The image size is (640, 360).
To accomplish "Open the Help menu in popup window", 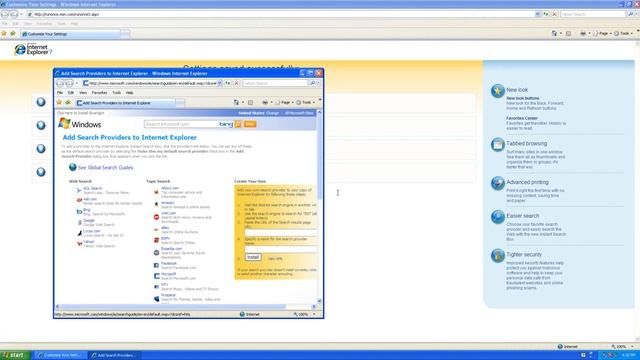I will [x=129, y=93].
